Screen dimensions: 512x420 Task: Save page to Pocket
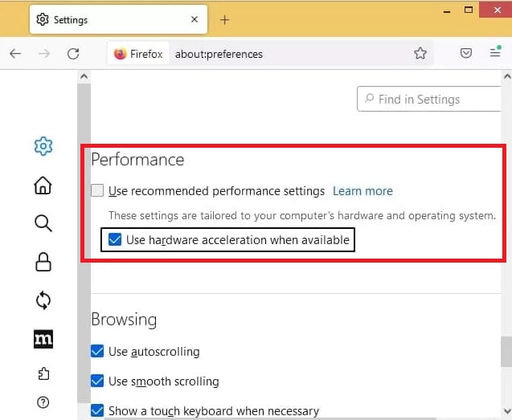(x=466, y=53)
